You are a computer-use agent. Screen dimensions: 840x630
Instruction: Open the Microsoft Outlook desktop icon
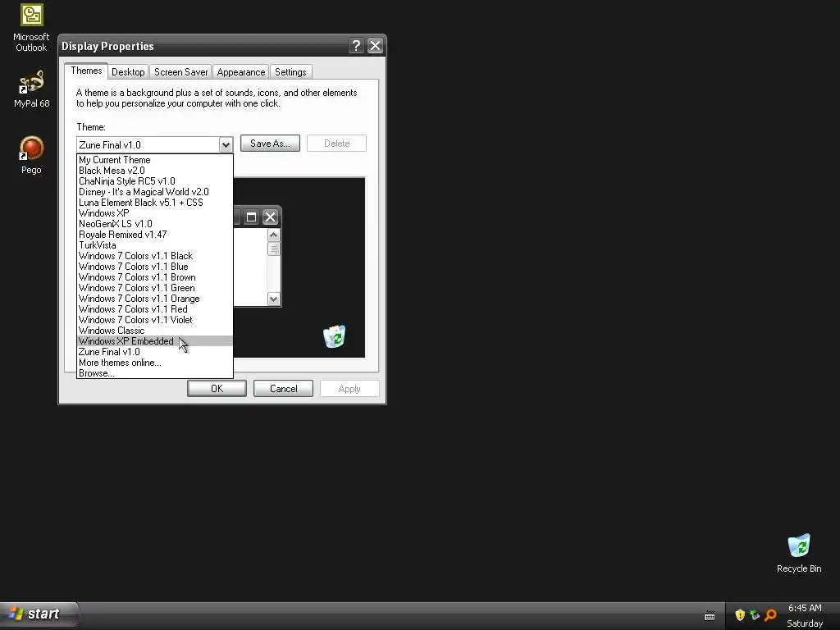31,28
